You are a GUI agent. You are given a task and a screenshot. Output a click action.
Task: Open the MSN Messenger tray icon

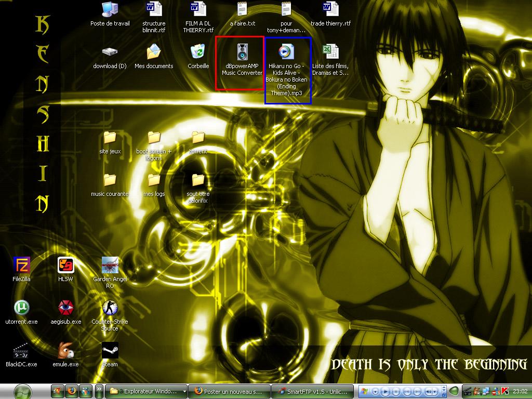pos(496,391)
